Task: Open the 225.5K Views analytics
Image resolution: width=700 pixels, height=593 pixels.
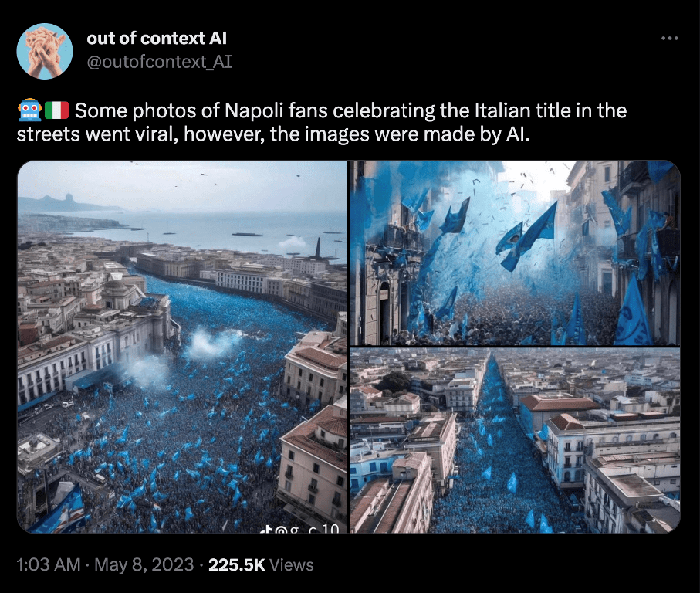Action: [x=261, y=564]
